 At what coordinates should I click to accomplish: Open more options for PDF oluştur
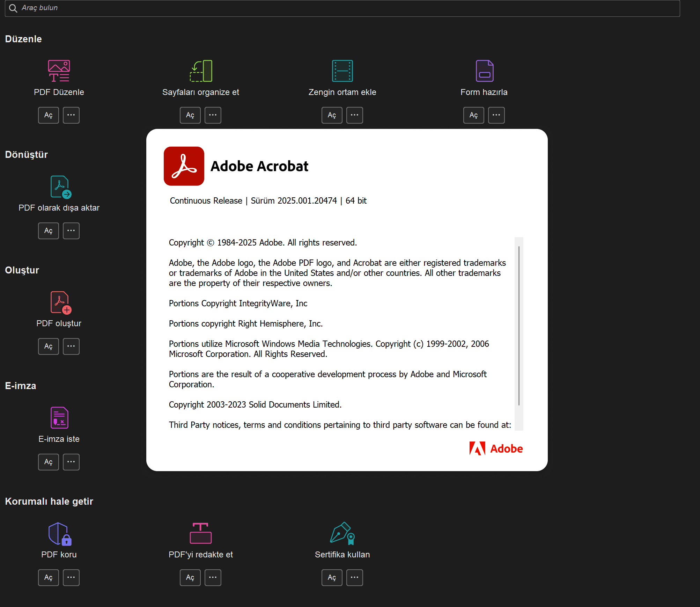[71, 346]
